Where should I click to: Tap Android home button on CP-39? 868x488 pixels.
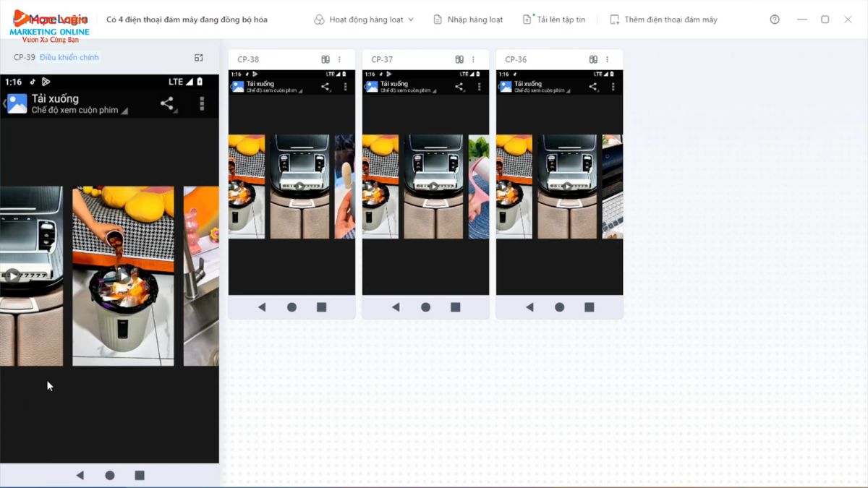click(110, 475)
